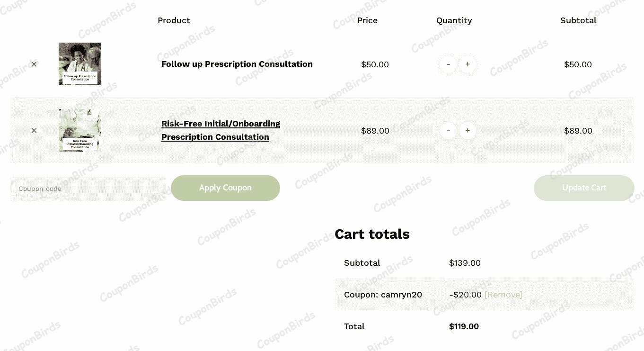
Task: View the Risk-Free Onboarding Consultation thumbnail
Action: (79, 130)
